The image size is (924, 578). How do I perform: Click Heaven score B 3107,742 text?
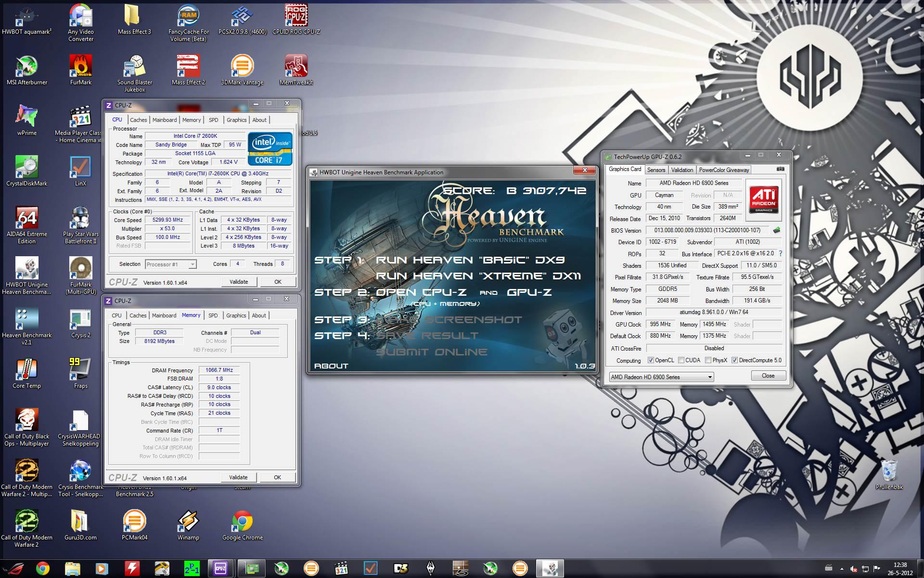514,191
